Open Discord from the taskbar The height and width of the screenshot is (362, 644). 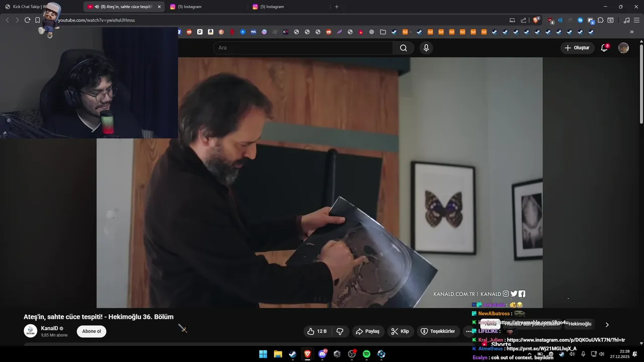322,354
